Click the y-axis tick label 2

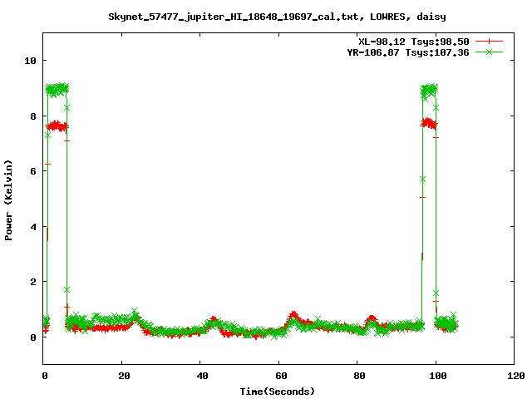pyautogui.click(x=33, y=282)
